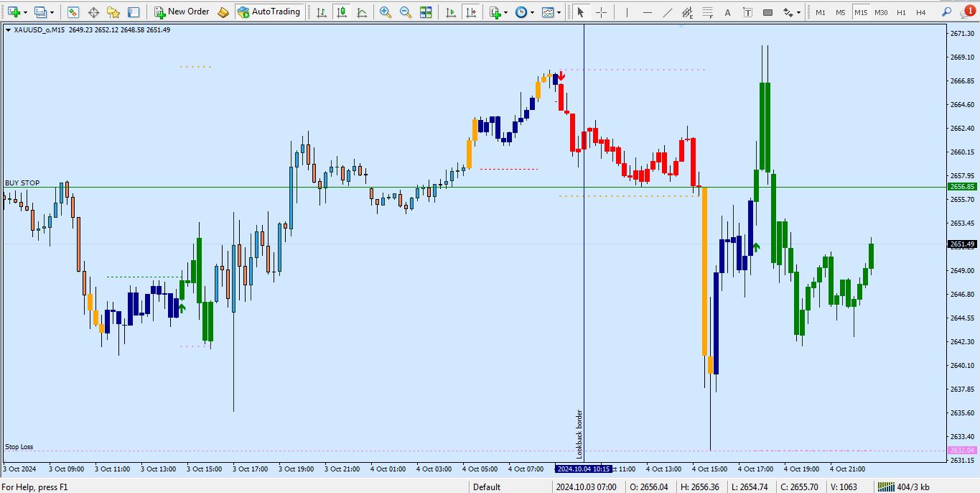
Task: Select the Fibonacci retracement tool
Action: (x=707, y=11)
